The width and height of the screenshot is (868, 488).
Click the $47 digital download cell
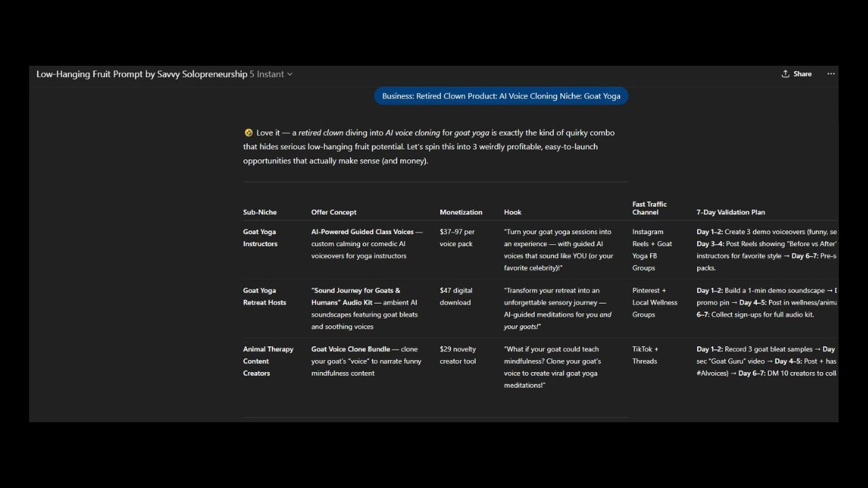pyautogui.click(x=456, y=296)
